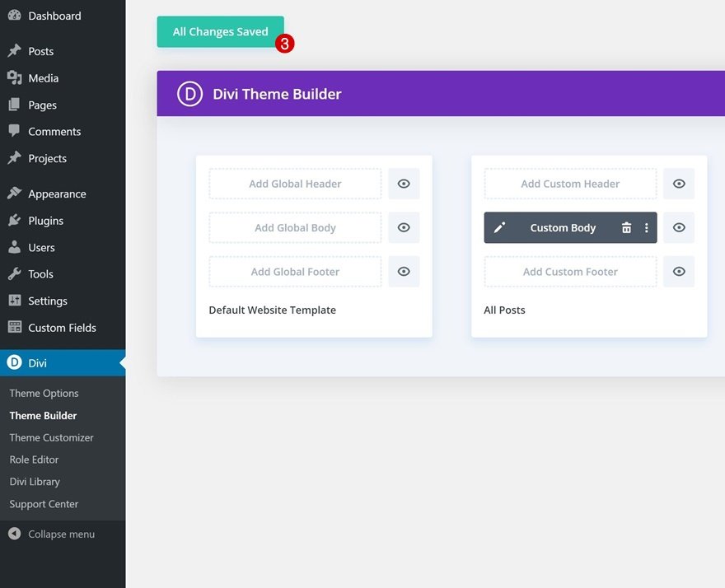Click the Custom Fields icon in sidebar
This screenshot has height=588, width=725.
(14, 327)
